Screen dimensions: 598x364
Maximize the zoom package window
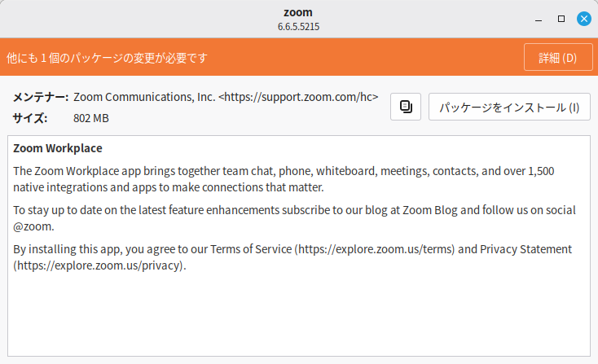point(561,18)
